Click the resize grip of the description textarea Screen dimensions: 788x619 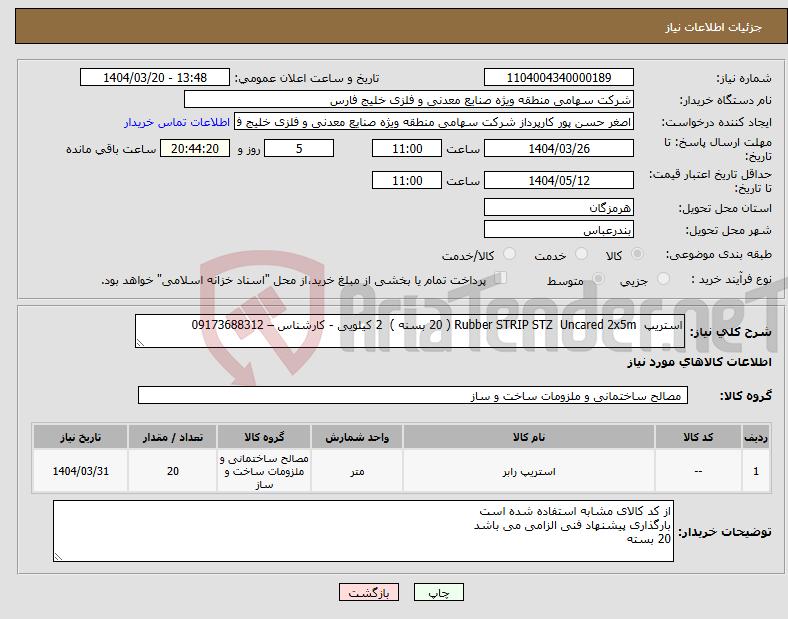[140, 343]
